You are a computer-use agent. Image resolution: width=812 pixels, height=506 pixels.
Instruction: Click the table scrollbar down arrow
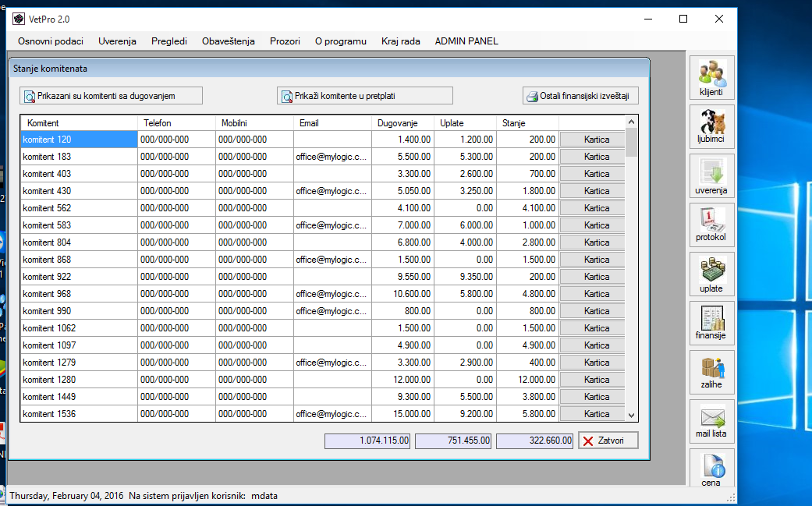tap(632, 416)
